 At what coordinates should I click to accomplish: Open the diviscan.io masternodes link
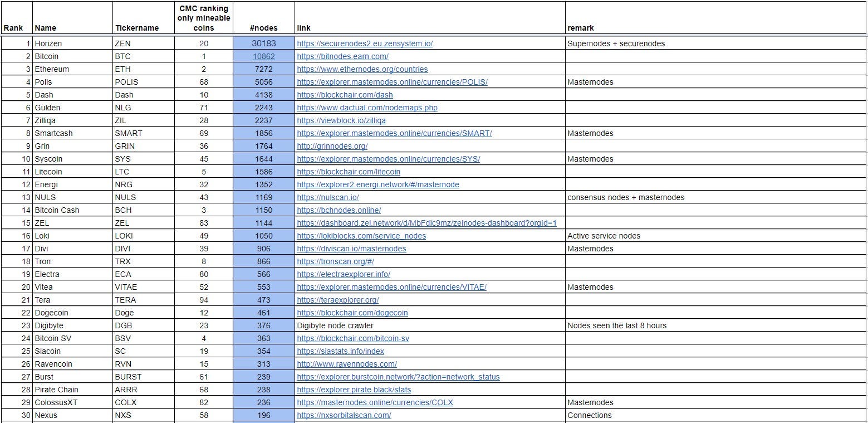(351, 249)
